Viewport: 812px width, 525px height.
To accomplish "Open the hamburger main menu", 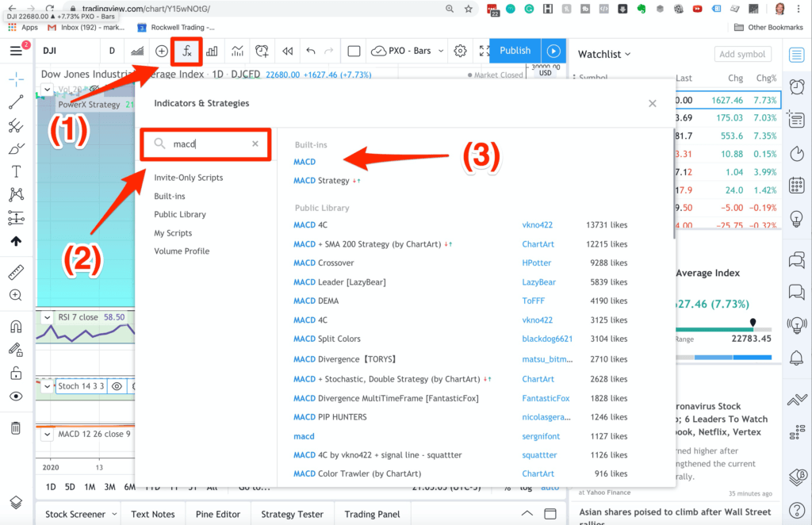I will [16, 51].
